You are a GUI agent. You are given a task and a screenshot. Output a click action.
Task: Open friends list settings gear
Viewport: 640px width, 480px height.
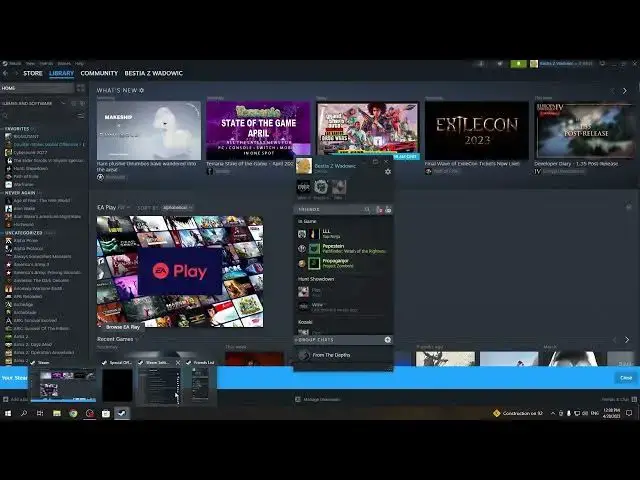click(388, 172)
